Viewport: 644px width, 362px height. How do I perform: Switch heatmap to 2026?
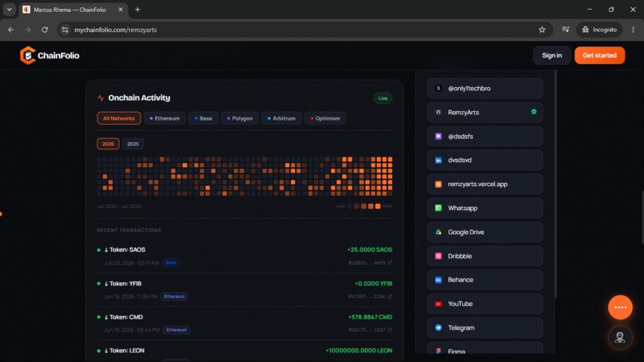coord(108,144)
